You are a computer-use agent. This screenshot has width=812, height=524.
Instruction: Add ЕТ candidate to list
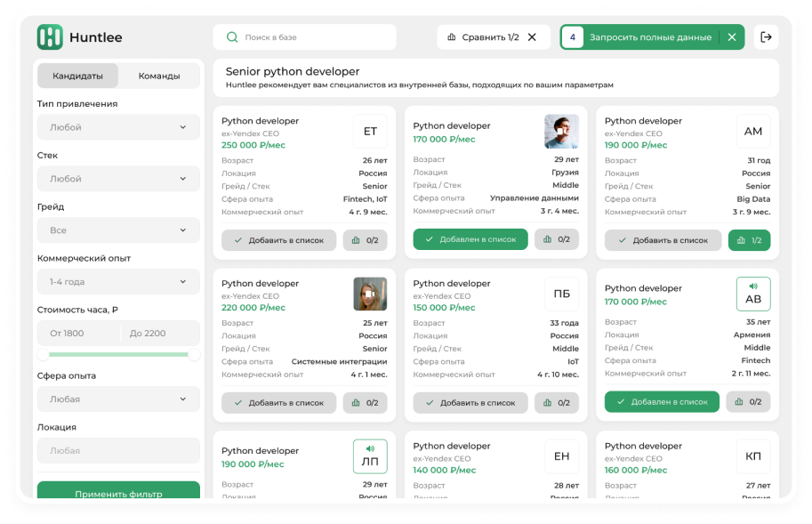tap(278, 240)
